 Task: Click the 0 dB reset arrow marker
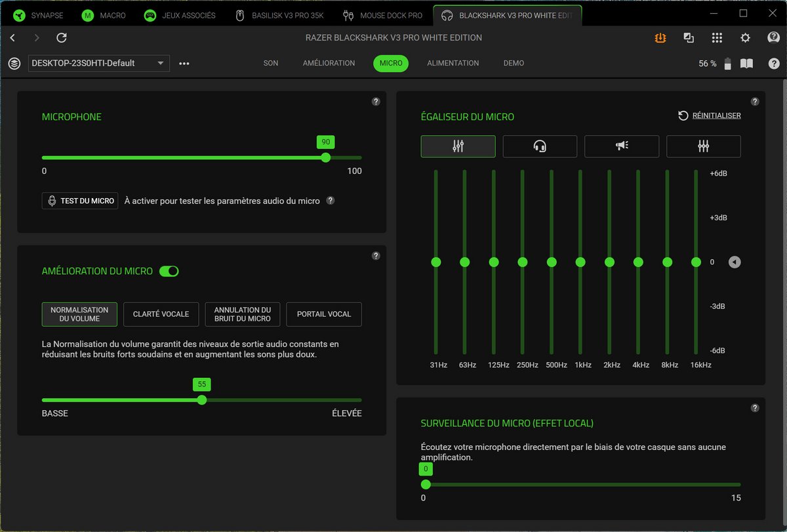pyautogui.click(x=735, y=262)
